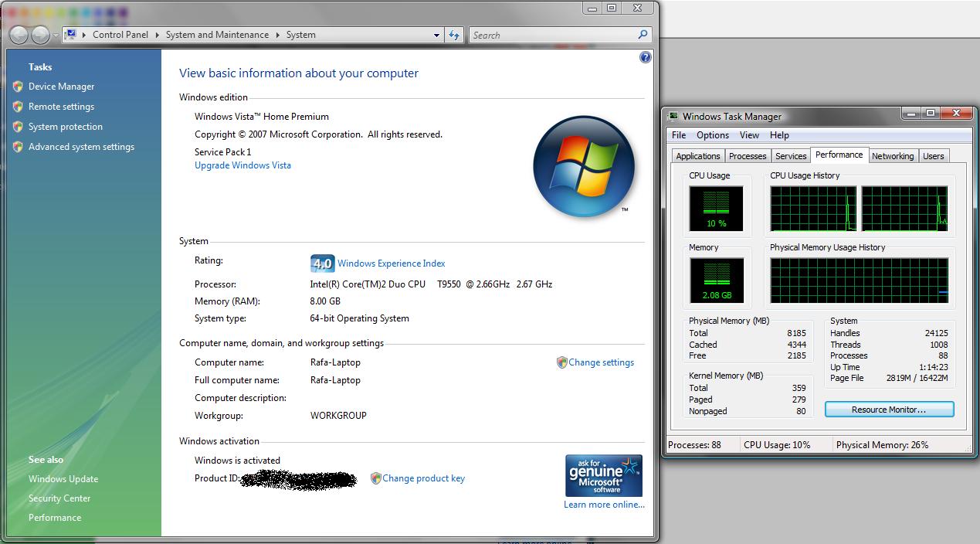Switch to the Processes tab
Image resolution: width=980 pixels, height=544 pixels.
(x=748, y=156)
